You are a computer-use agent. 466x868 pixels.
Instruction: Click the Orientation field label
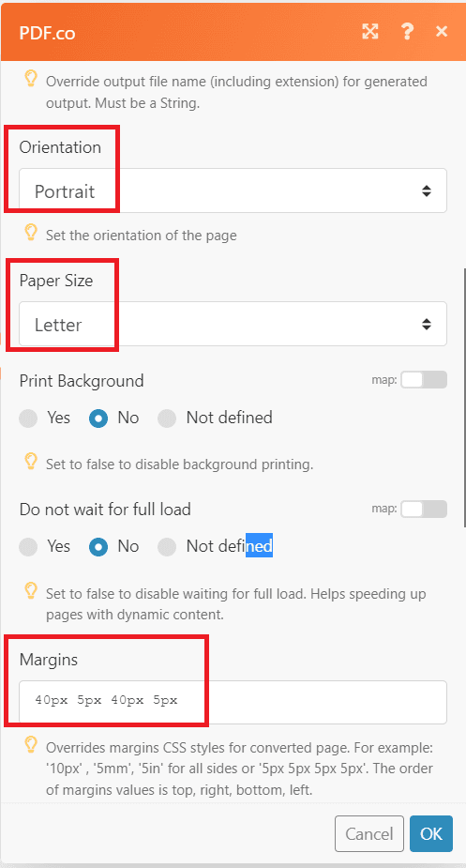pos(60,147)
